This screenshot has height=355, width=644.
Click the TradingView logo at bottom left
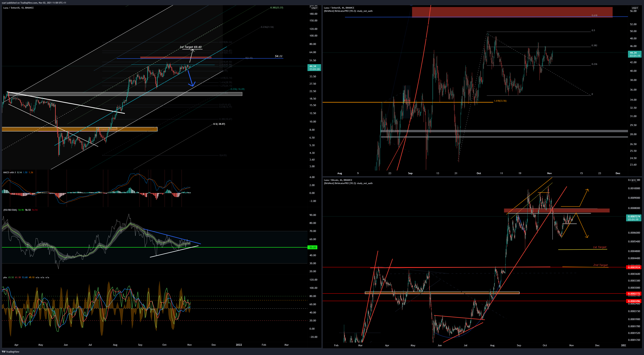coord(10,351)
